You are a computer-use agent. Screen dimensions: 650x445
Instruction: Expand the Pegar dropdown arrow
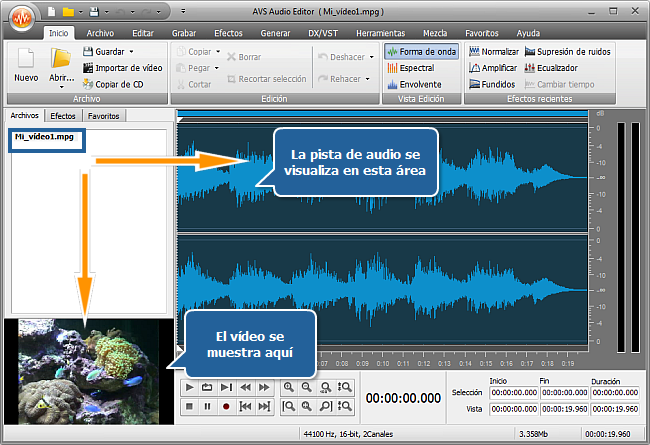point(216,68)
